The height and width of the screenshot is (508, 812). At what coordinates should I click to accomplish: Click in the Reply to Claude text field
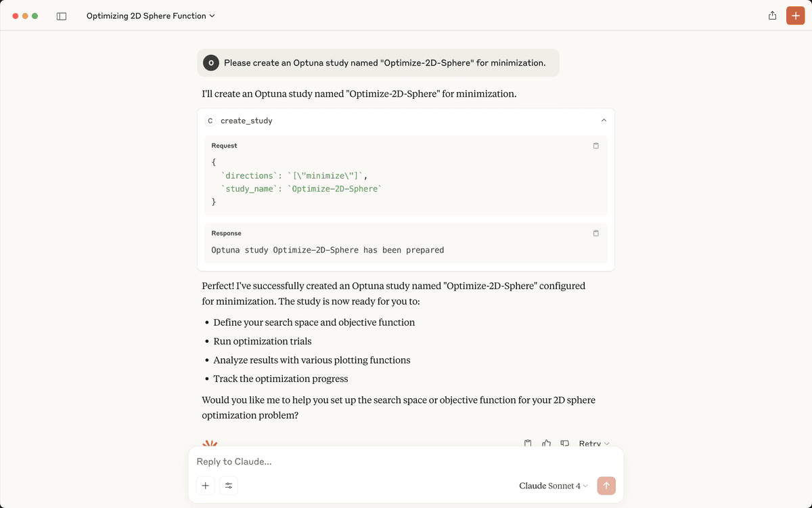pos(406,462)
